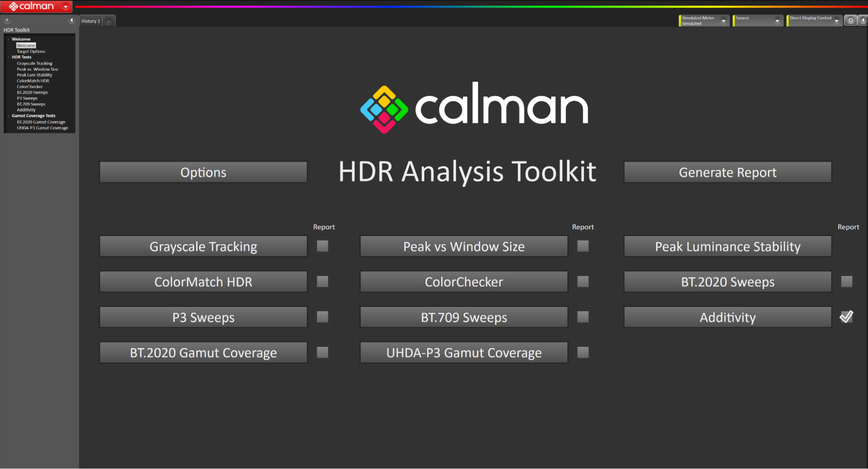Viewport: 868px width, 469px height.
Task: Click the Generate Report button
Action: point(728,173)
